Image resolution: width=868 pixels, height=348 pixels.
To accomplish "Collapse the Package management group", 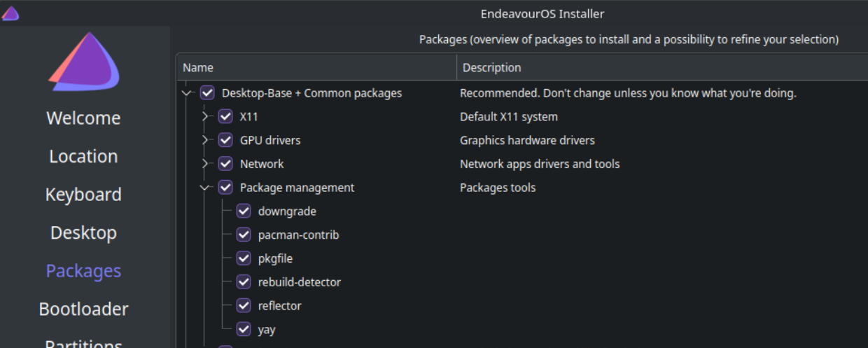I will [205, 188].
